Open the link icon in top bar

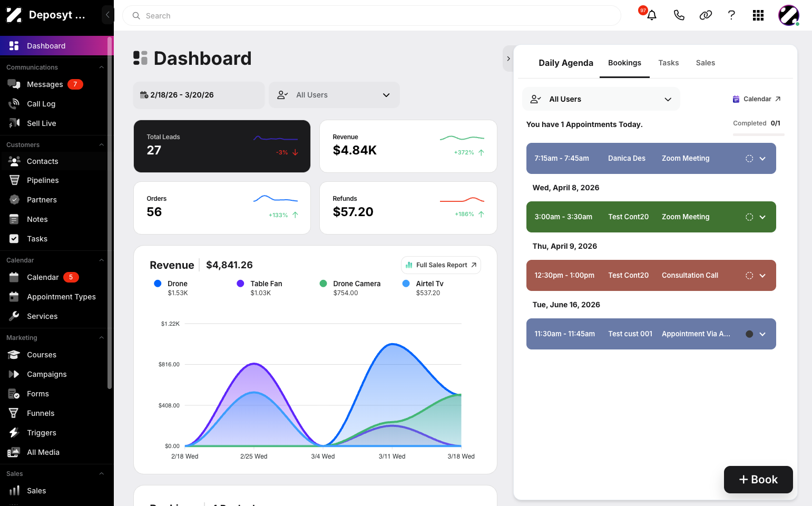706,15
